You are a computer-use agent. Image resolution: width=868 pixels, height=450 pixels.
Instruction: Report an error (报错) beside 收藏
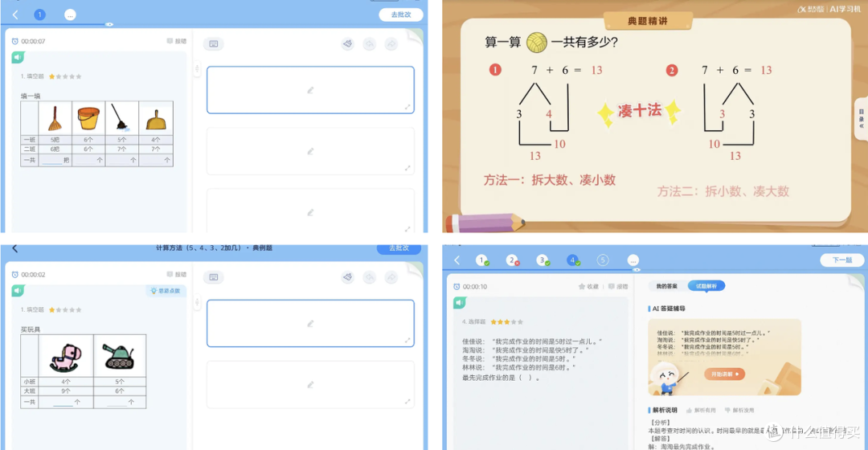[618, 287]
